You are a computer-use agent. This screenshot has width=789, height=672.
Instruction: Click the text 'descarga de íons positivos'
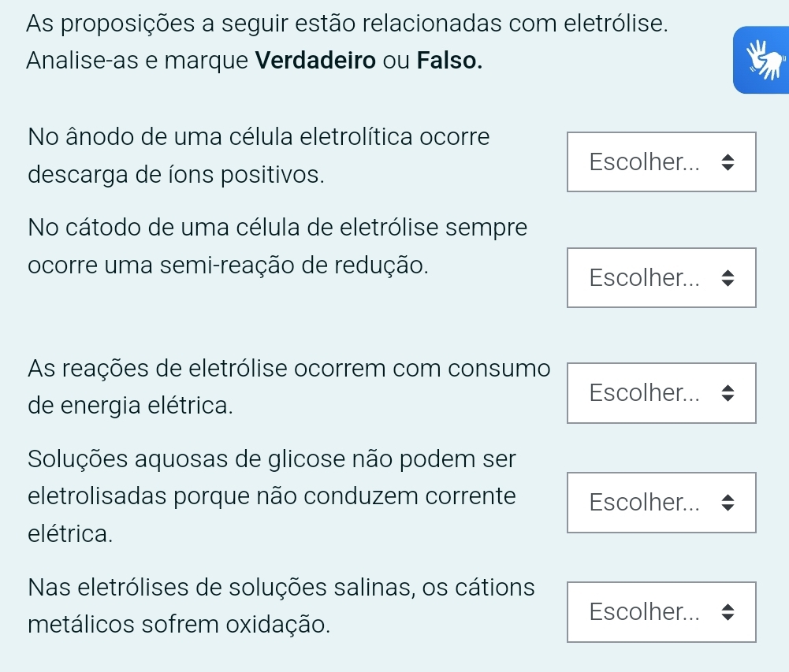point(176,174)
